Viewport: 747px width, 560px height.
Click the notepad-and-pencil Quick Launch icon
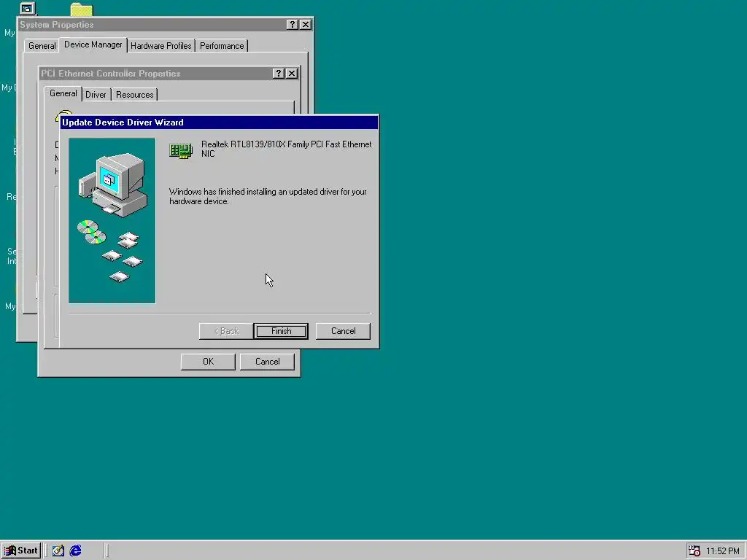coord(58,551)
